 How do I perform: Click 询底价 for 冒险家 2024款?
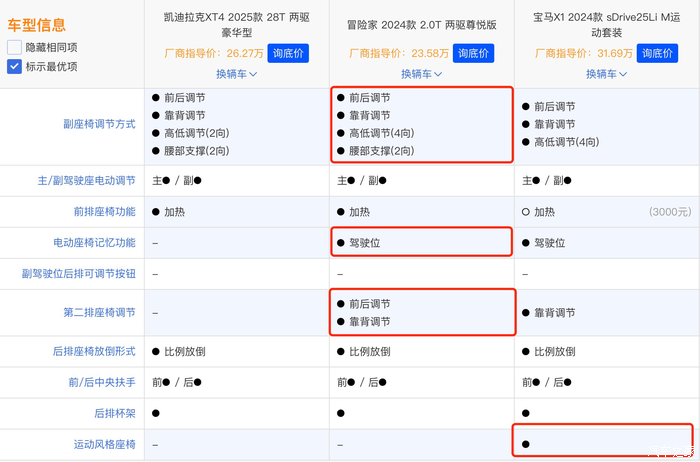click(474, 53)
